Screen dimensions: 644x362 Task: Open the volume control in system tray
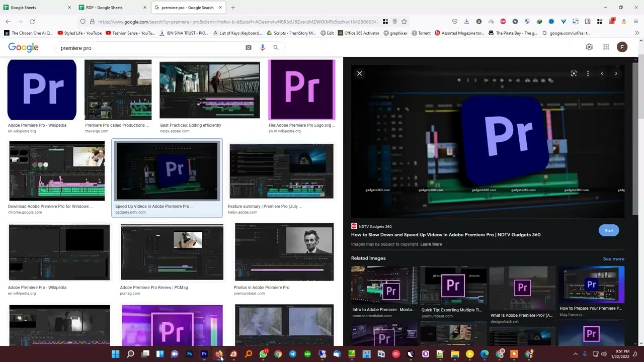point(604,354)
